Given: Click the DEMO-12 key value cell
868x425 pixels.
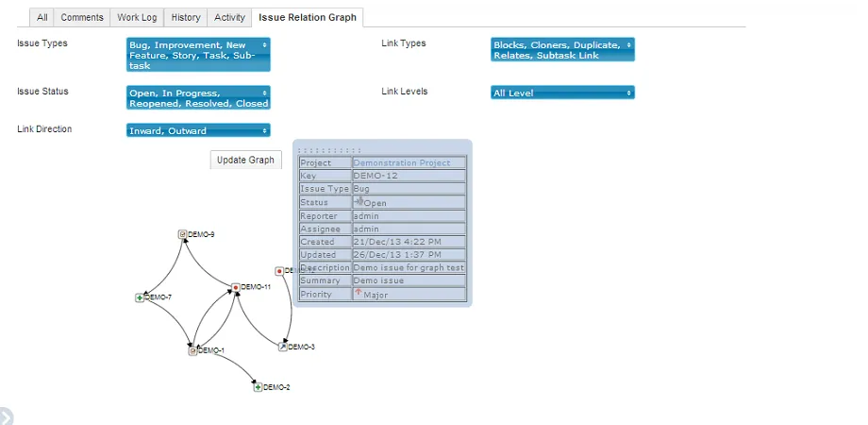Looking at the screenshot, I should point(409,176).
